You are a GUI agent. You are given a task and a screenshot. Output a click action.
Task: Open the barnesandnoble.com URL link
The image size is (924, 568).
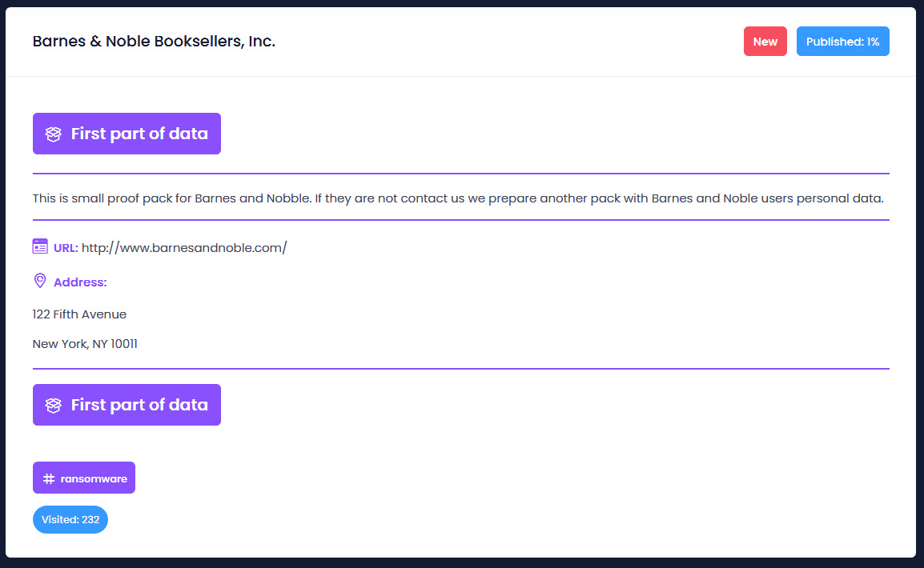pyautogui.click(x=184, y=247)
